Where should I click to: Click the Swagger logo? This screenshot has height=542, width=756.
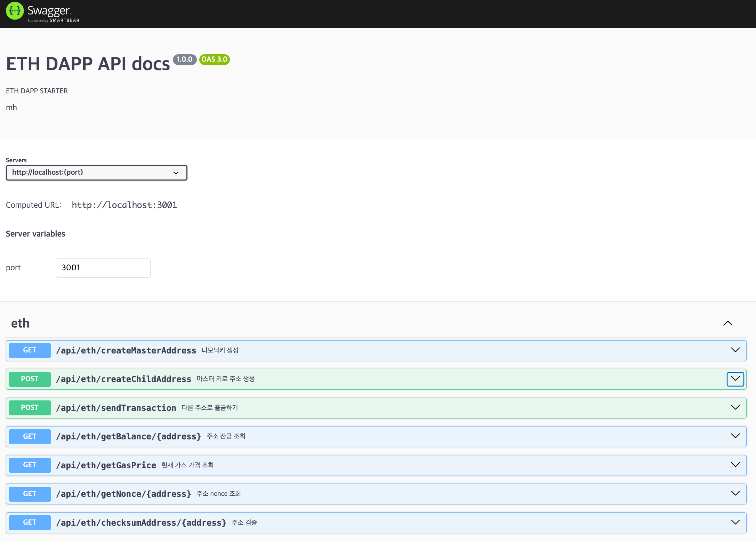tap(42, 13)
